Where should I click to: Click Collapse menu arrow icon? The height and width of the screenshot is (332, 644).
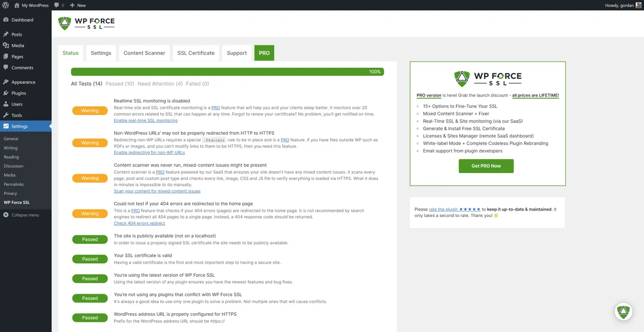(x=6, y=215)
